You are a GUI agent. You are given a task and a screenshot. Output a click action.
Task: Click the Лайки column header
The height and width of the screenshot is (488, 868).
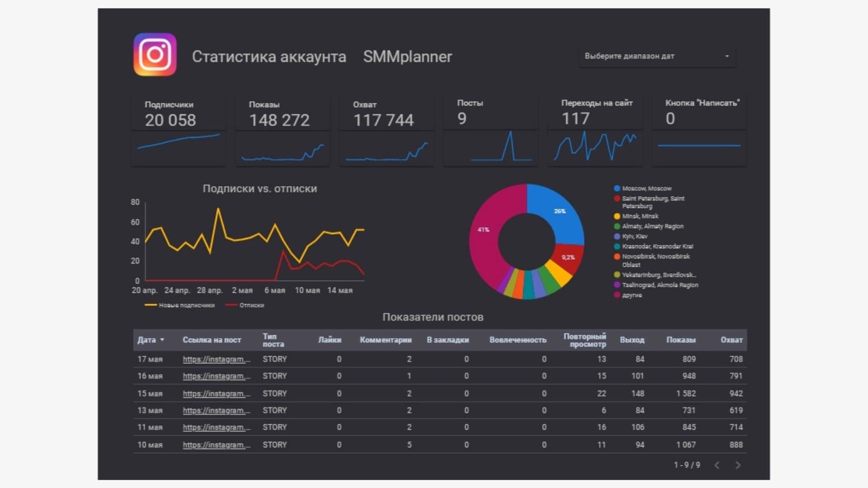pos(329,340)
